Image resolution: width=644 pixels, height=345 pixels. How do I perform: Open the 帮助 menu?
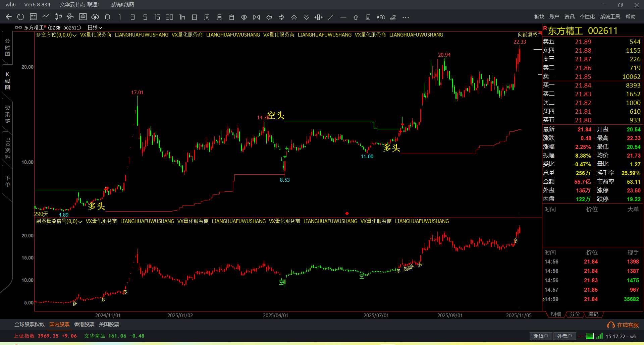631,17
